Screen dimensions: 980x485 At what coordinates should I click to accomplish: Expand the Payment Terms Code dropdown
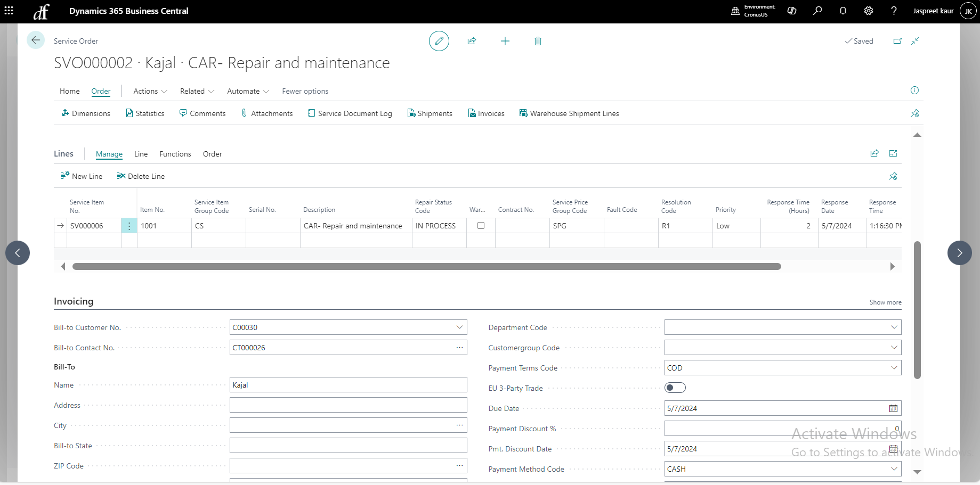point(894,368)
